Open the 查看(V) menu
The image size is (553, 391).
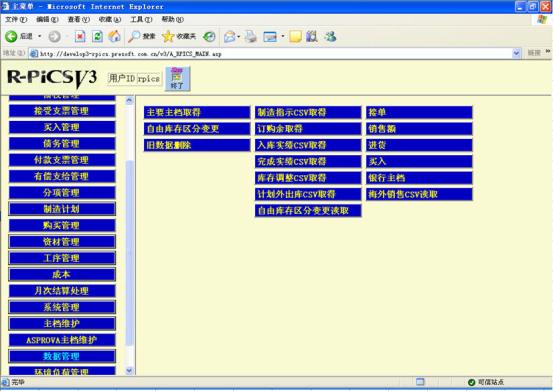tap(79, 19)
